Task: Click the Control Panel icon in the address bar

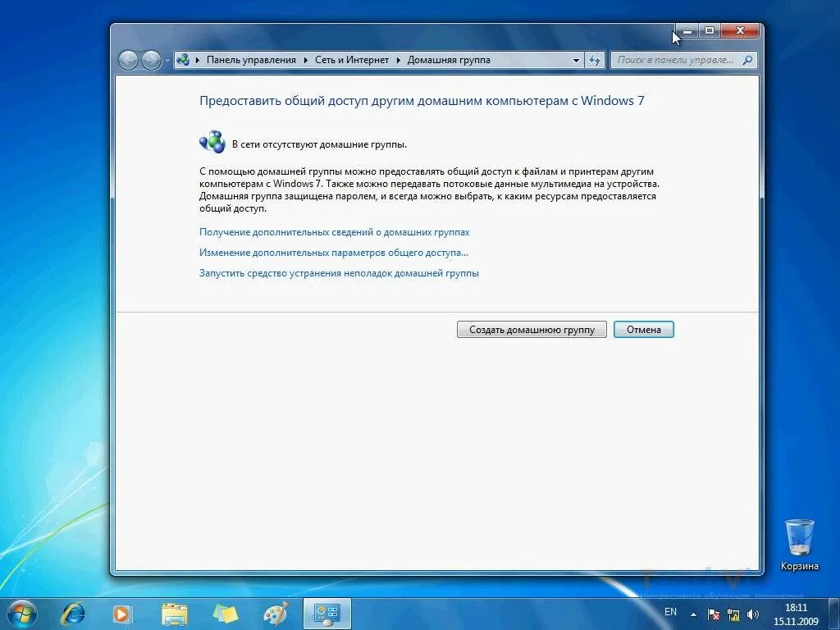Action: click(x=183, y=60)
